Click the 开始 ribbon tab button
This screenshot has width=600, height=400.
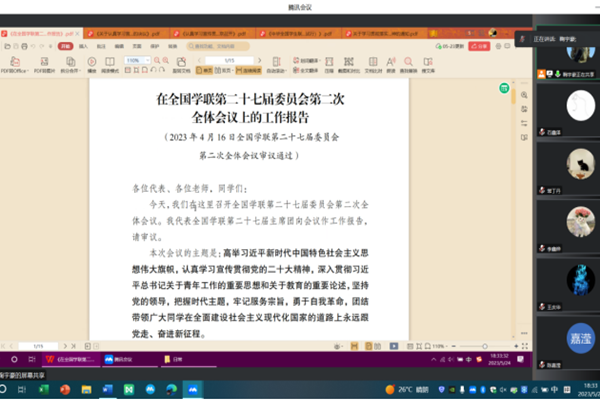coord(65,46)
